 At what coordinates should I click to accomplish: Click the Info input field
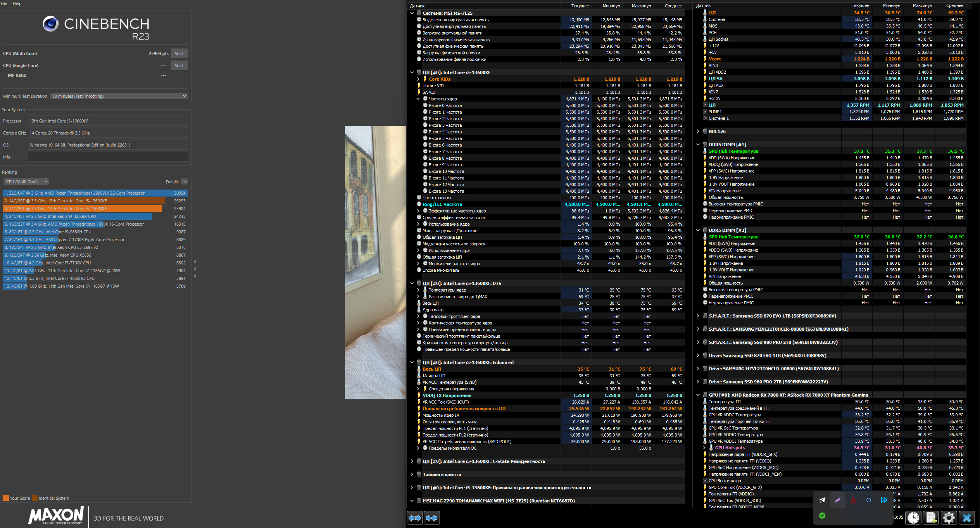coord(108,157)
